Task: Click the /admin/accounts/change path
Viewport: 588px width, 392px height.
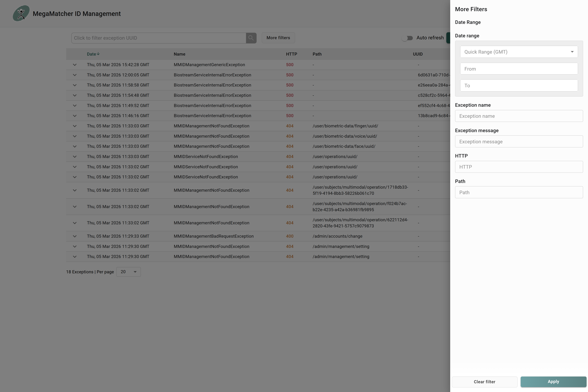Action: click(337, 236)
